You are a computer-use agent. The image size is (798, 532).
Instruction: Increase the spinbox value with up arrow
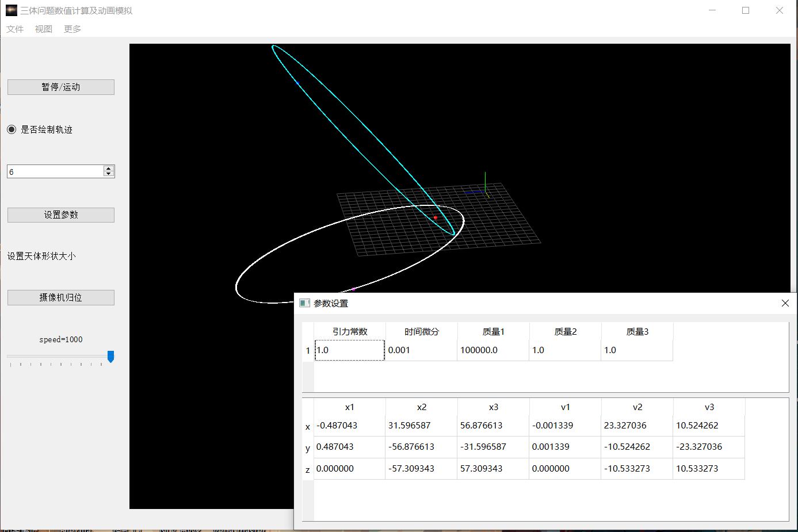click(109, 169)
